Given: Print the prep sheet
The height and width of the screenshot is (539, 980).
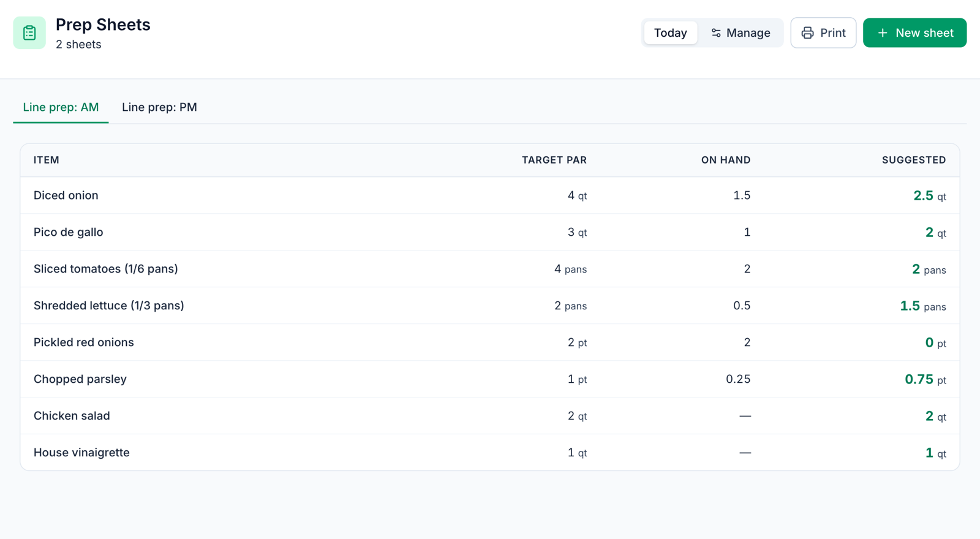Looking at the screenshot, I should point(823,33).
